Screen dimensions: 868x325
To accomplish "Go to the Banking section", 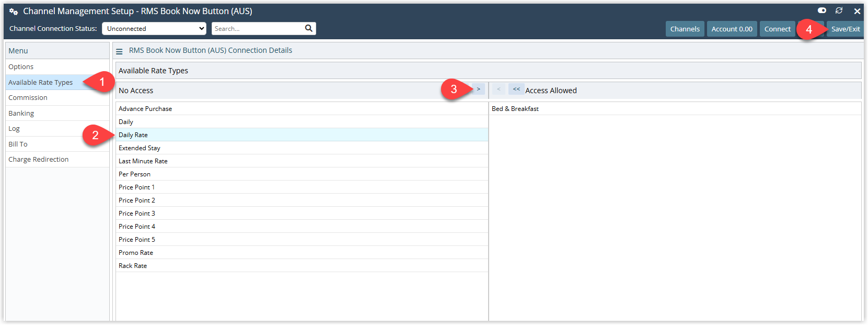I will (57, 113).
